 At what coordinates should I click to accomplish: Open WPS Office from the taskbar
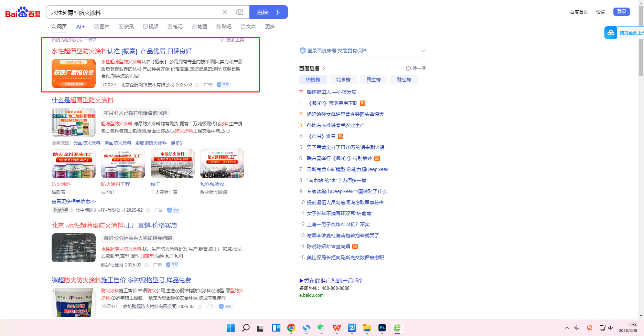point(337,328)
